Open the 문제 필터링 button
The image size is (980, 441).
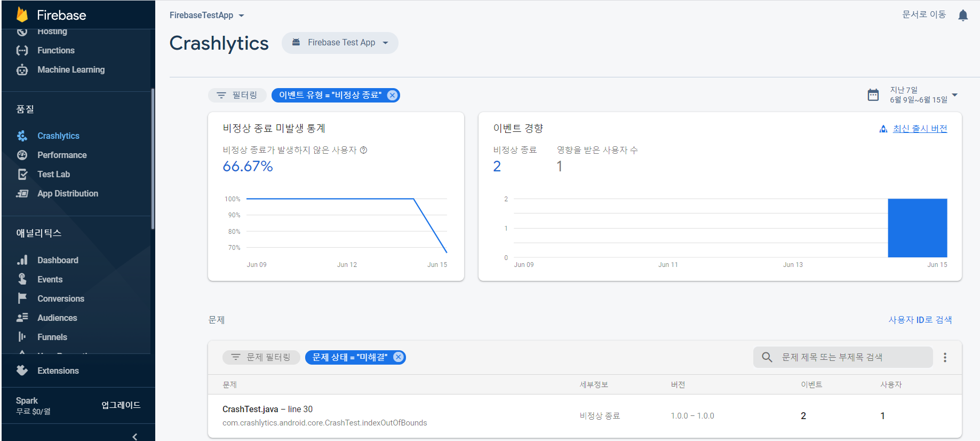tap(261, 357)
